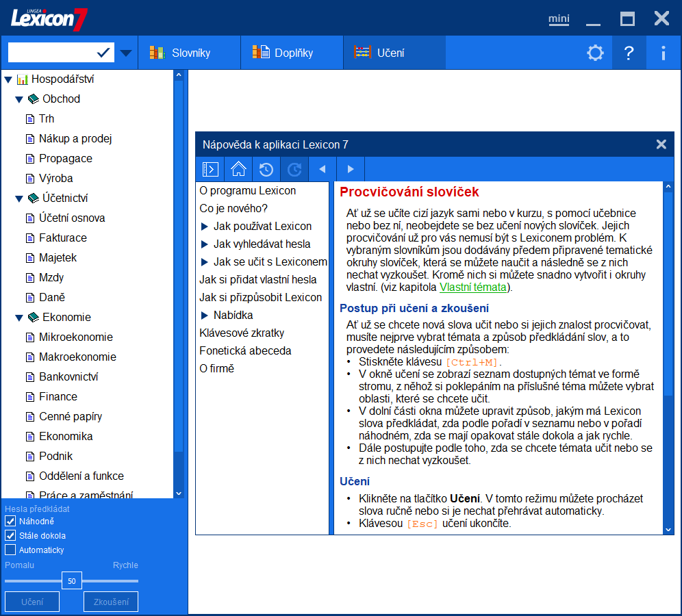This screenshot has width=682, height=616.
Task: Collapse the Ekonomie tree node
Action: coord(19,318)
